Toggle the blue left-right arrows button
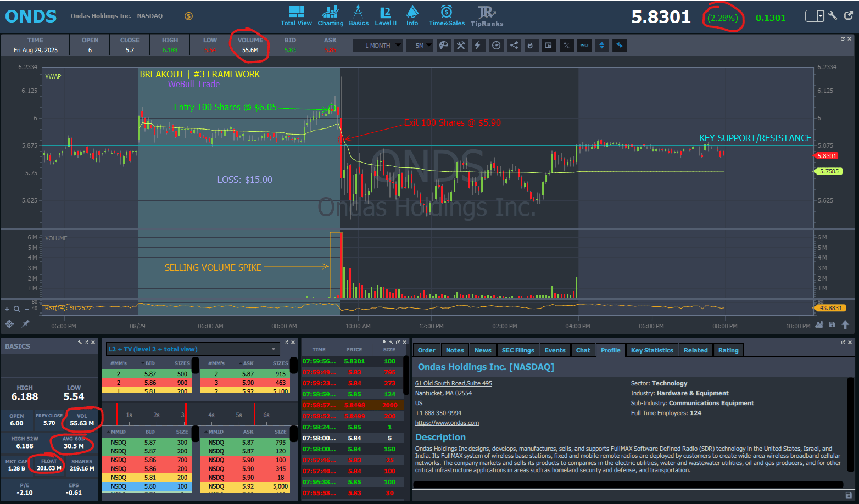Viewport: 859px width, 504px height. tap(620, 46)
